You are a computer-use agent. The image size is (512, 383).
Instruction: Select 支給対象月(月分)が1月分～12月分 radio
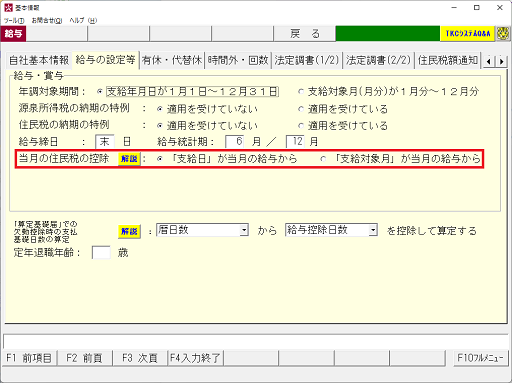click(301, 91)
